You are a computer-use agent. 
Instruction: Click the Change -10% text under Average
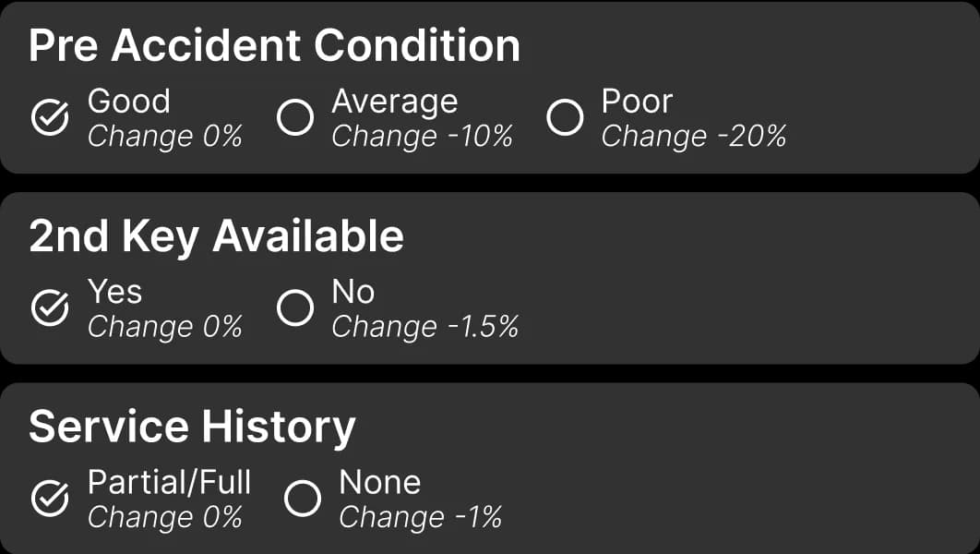click(422, 137)
